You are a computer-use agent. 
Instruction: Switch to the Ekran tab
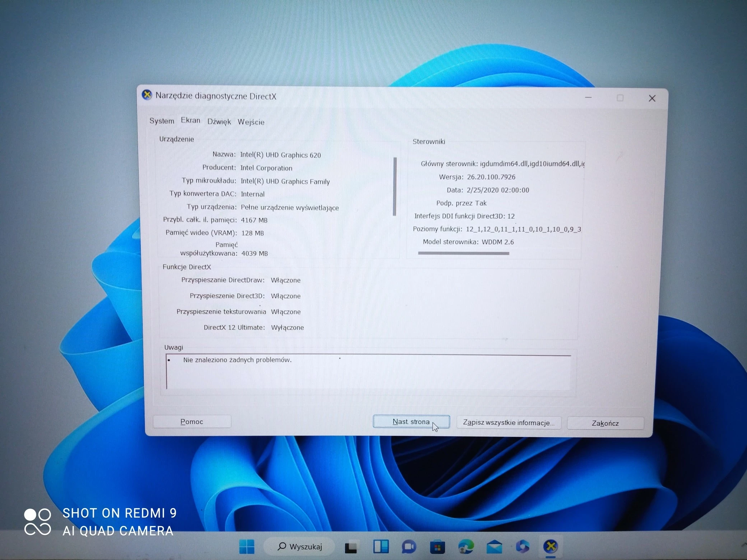pos(190,120)
